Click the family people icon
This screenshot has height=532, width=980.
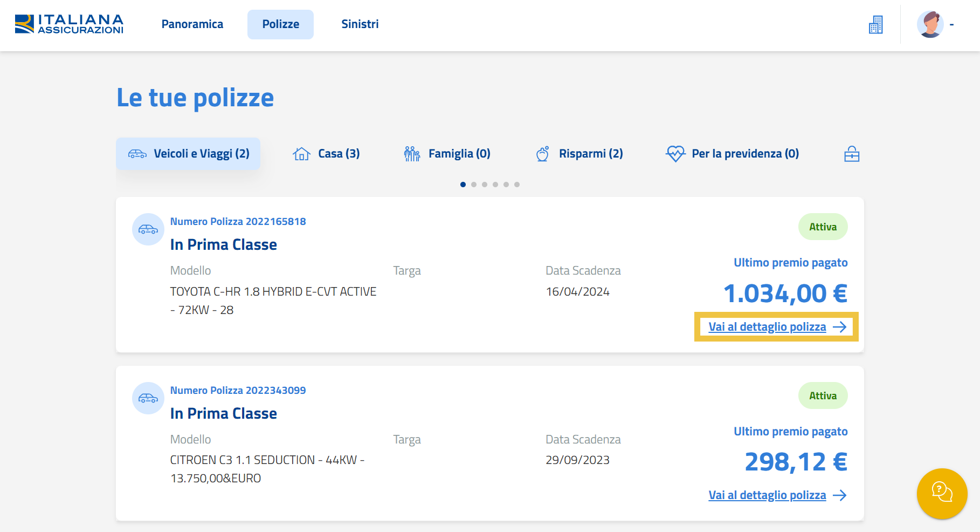[x=412, y=154]
